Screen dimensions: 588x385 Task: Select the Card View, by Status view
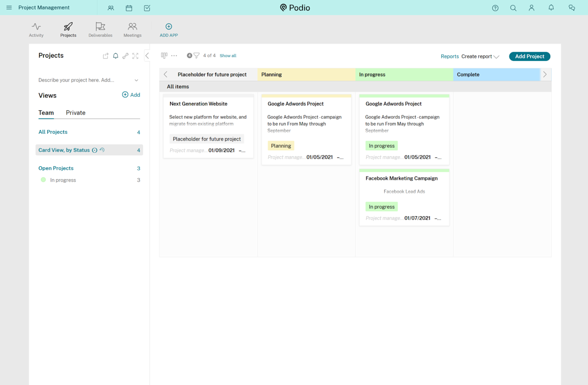[89, 150]
